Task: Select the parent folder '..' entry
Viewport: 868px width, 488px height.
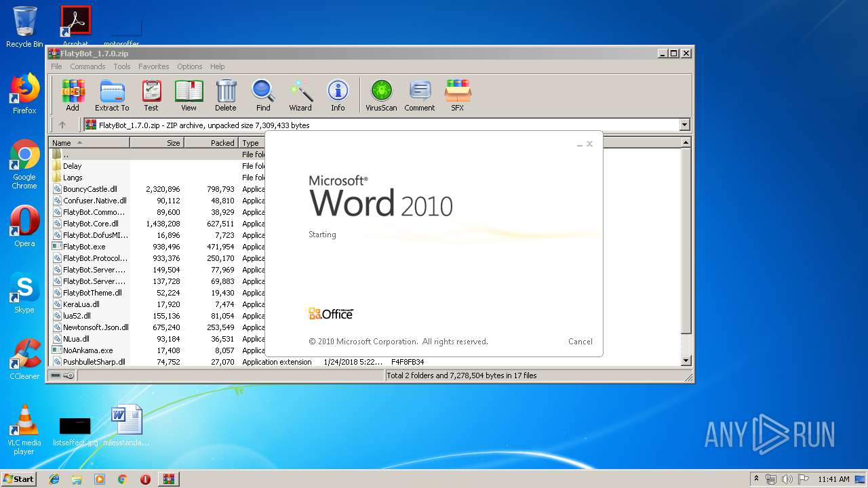Action: click(x=65, y=155)
